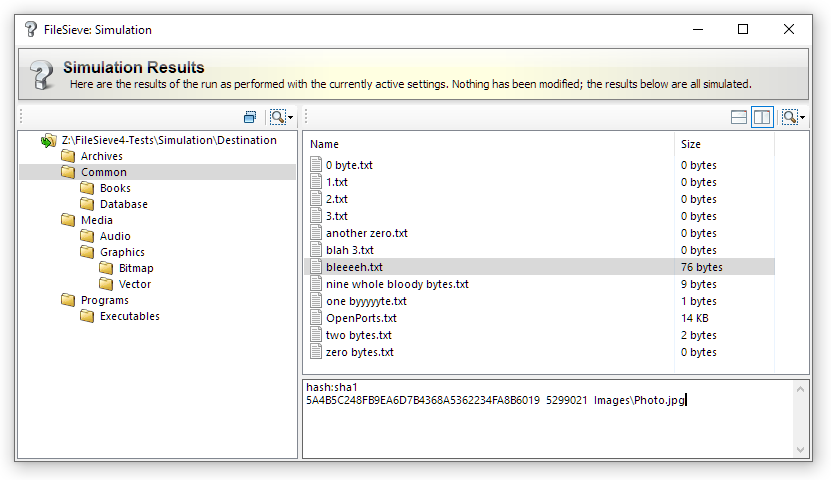This screenshot has height=480, width=831.
Task: Select the OpenPorts.txt file icon
Action: 316,318
